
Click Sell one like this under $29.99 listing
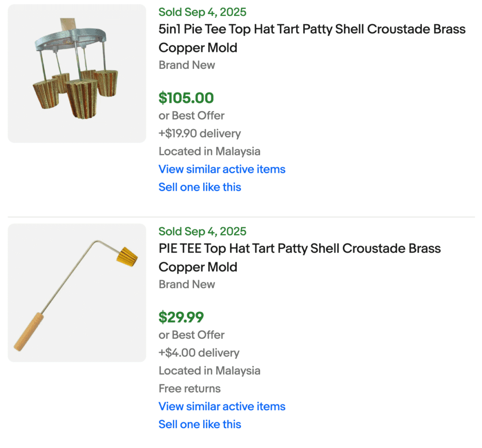[x=200, y=424]
